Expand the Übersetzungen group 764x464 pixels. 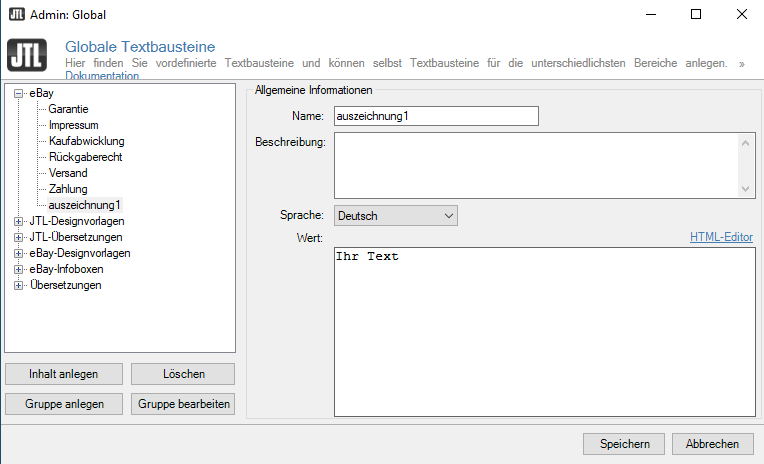tap(19, 286)
